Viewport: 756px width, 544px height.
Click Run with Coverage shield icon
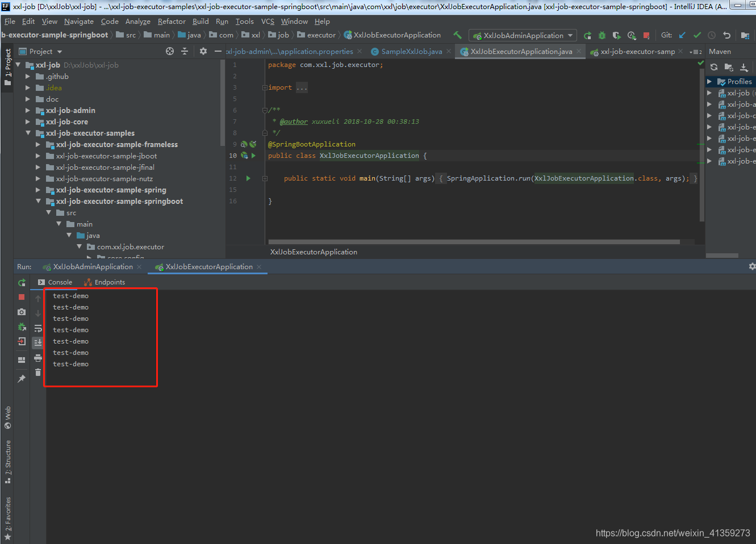pyautogui.click(x=617, y=35)
